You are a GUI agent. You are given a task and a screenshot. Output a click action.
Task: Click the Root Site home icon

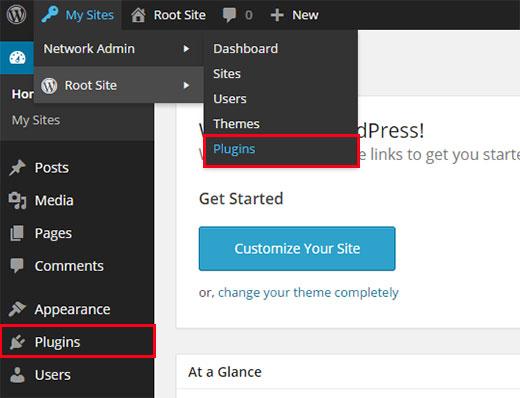[x=138, y=15]
